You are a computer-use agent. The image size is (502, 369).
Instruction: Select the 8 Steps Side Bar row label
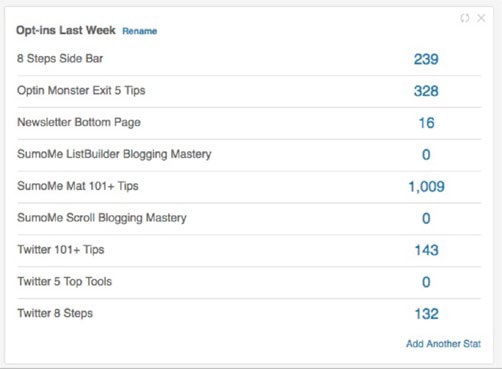coord(60,58)
